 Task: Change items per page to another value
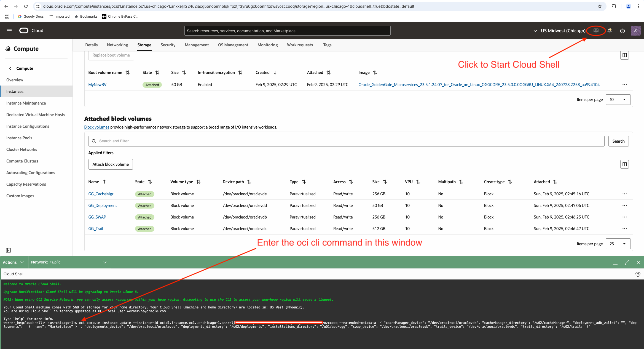coord(618,244)
